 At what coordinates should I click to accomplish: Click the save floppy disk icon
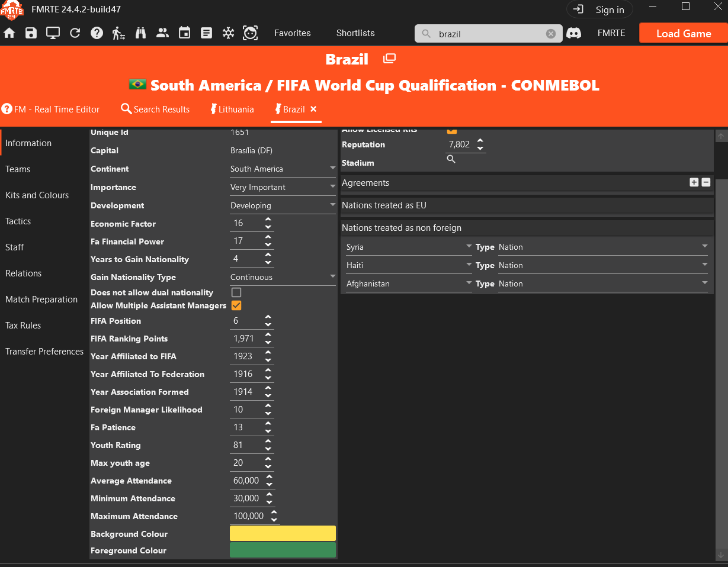coord(31,33)
